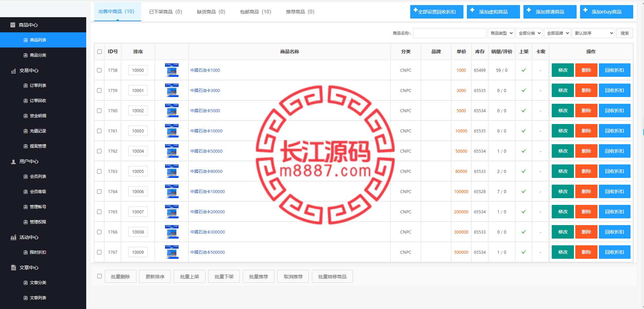Click the icon beside 会员等级
The height and width of the screenshot is (309, 644).
pos(26,192)
